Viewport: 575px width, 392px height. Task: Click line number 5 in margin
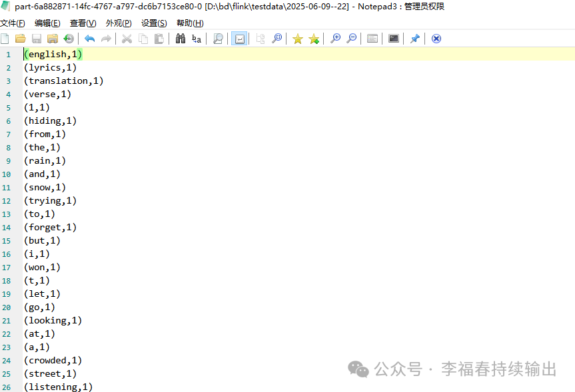9,108
